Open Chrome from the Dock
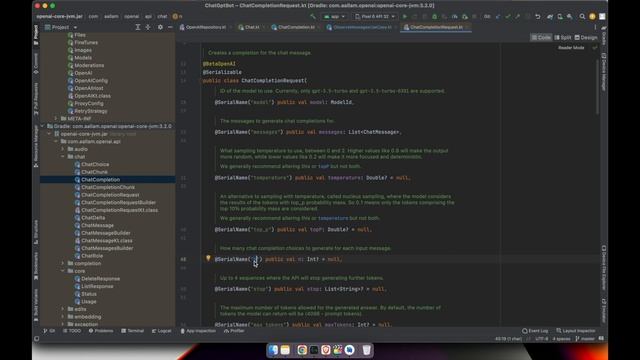 coord(302,350)
